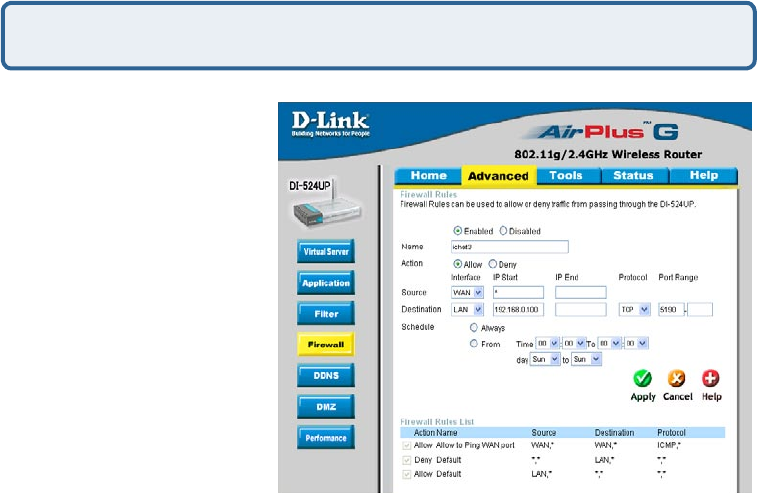Open the Performance settings page

click(326, 437)
